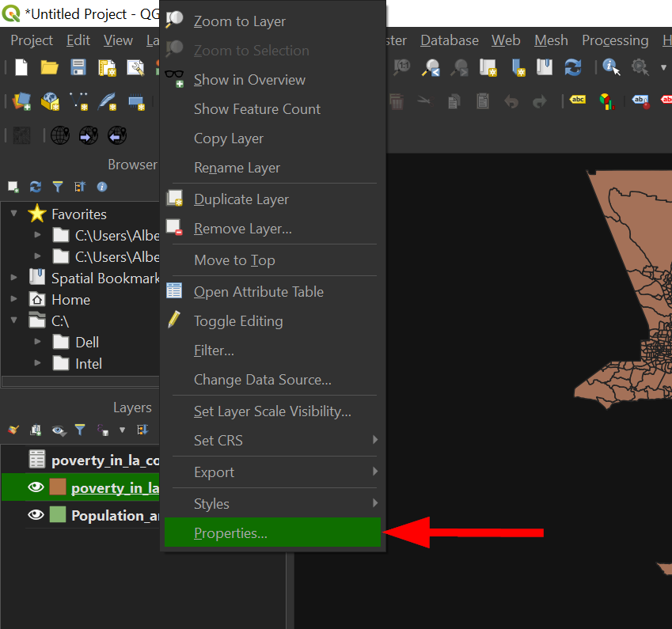Expand the first C:\Users\Albe favorite folder
The image size is (672, 629).
[x=38, y=234]
